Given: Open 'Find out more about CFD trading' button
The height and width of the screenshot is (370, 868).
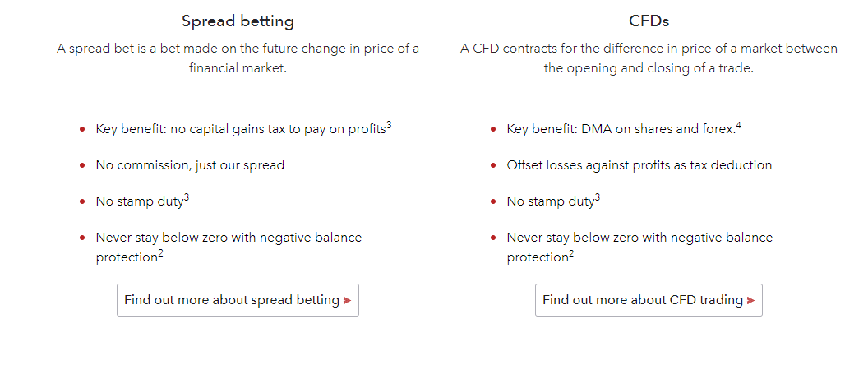Looking at the screenshot, I should (649, 300).
